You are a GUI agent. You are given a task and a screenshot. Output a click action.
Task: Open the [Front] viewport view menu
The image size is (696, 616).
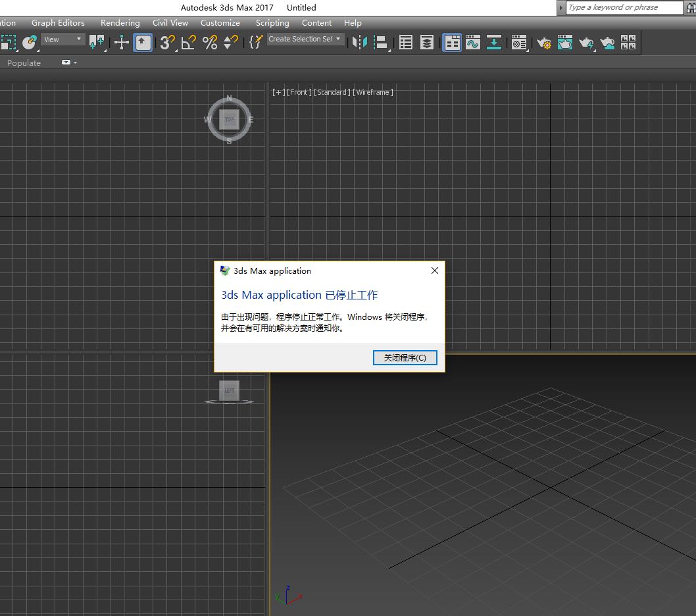tap(299, 92)
